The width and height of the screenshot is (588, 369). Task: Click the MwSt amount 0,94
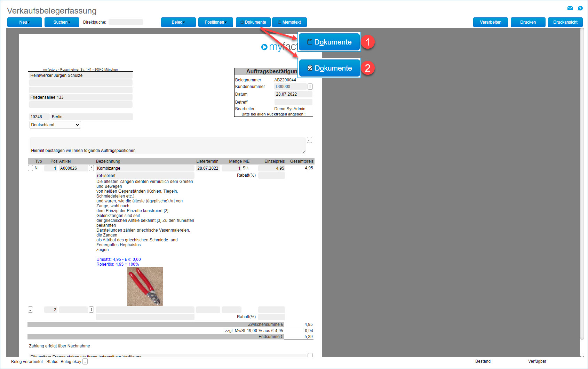point(309,331)
